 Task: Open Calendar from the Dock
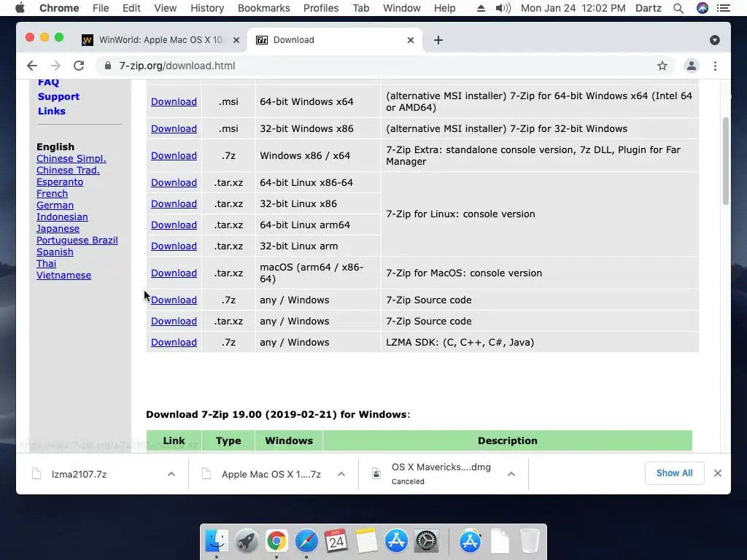(x=336, y=541)
